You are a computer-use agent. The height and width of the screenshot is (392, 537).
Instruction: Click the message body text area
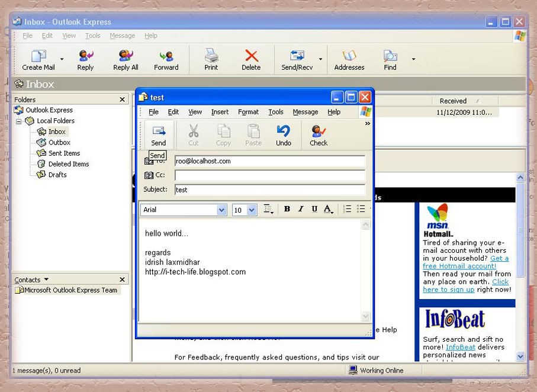[x=250, y=271]
